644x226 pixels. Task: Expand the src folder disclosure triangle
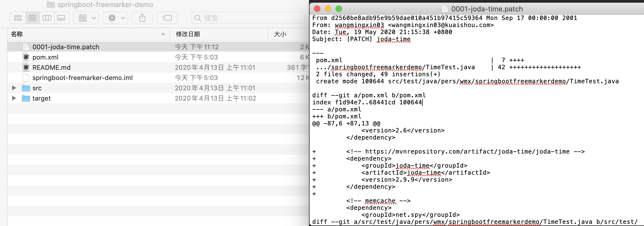tap(14, 88)
